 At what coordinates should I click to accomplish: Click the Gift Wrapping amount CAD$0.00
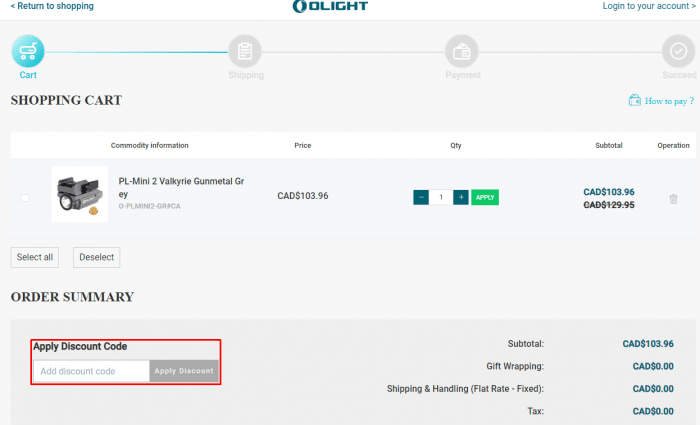[653, 367]
